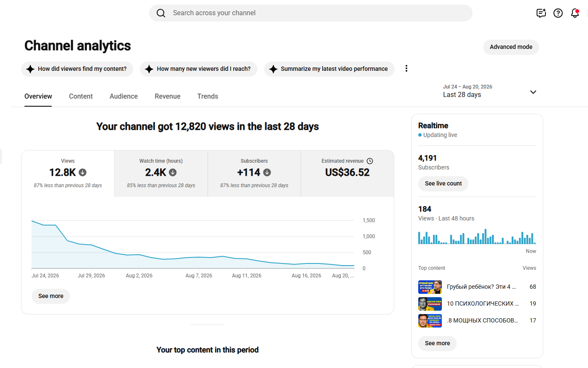Click 'How did viewers find my content?' chip
Viewport: 588px width, 368px height.
[x=77, y=69]
